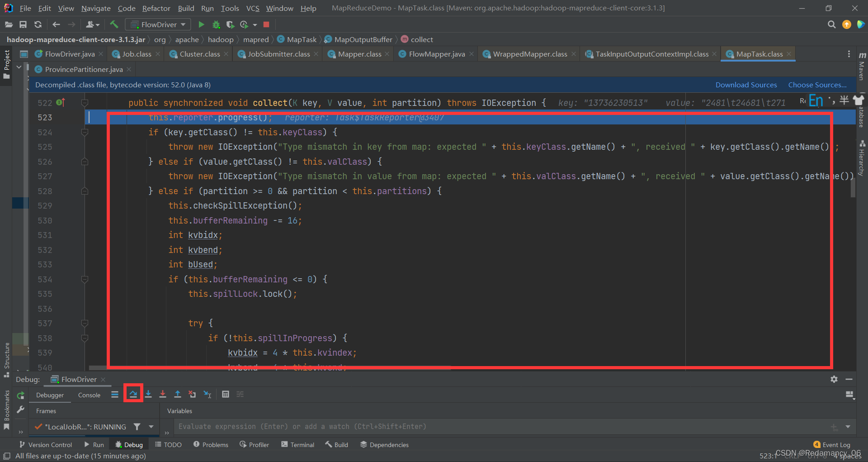Run with Coverage shield icon
This screenshot has width=868, height=462.
(230, 24)
